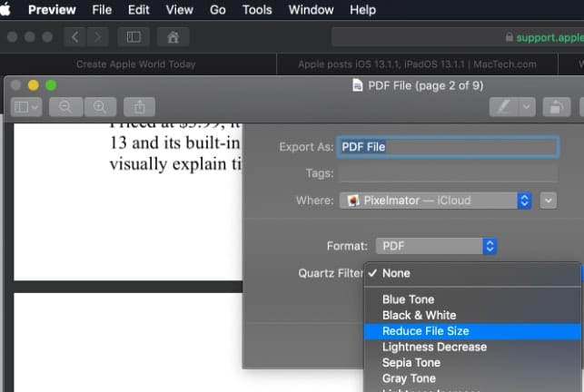Click the Export As filename field
This screenshot has width=584, height=392.
(x=447, y=147)
